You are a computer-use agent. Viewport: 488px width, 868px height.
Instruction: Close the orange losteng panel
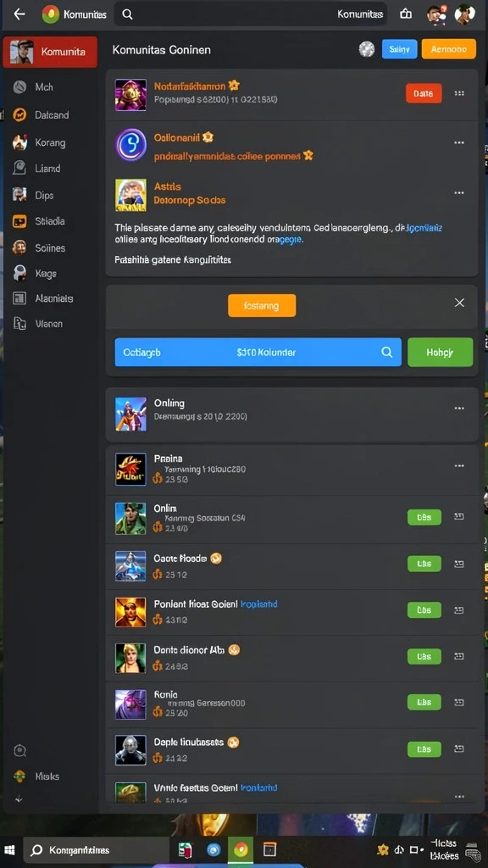tap(459, 303)
